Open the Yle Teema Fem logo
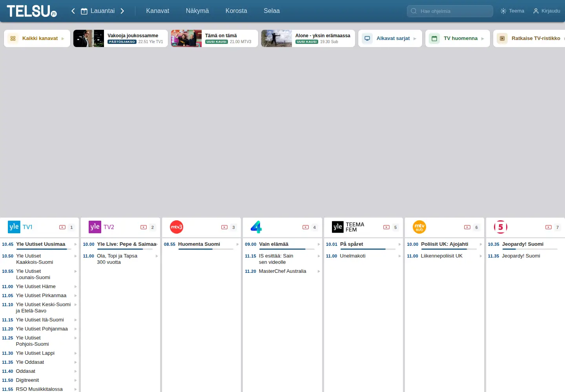The image size is (565, 392). (x=348, y=227)
